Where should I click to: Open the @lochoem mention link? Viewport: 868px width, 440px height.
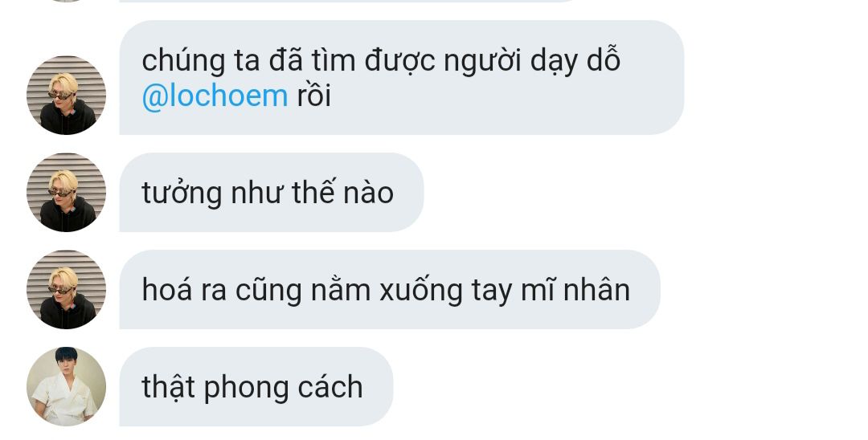(x=215, y=96)
